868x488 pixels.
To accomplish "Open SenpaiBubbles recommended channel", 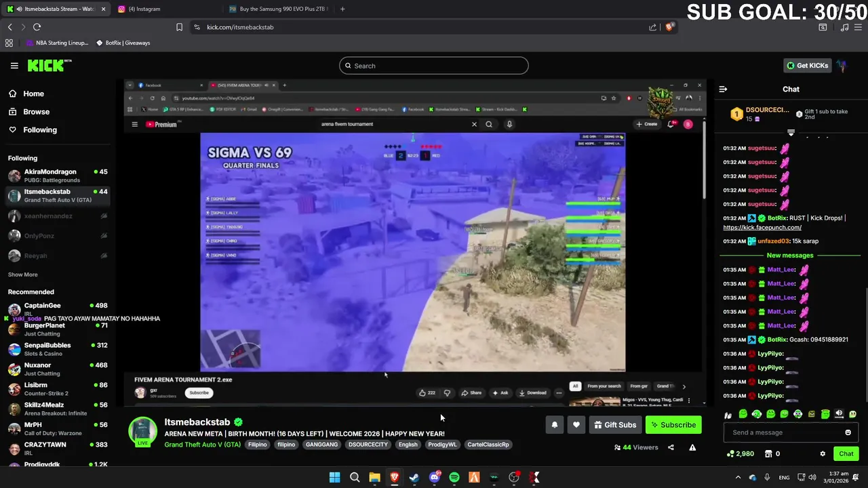I will coord(59,349).
